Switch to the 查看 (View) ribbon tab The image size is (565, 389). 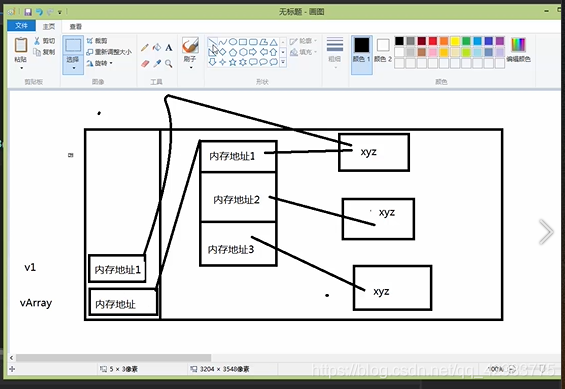pos(76,26)
